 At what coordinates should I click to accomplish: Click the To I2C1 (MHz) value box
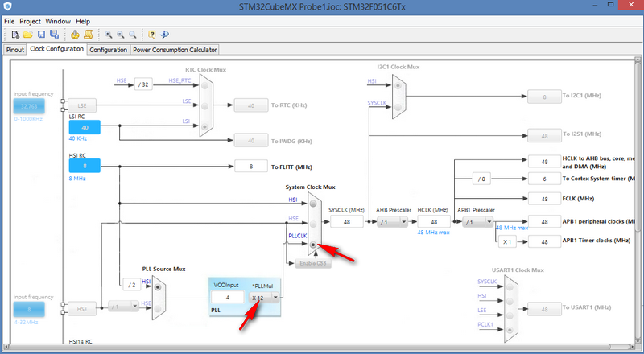click(x=544, y=97)
